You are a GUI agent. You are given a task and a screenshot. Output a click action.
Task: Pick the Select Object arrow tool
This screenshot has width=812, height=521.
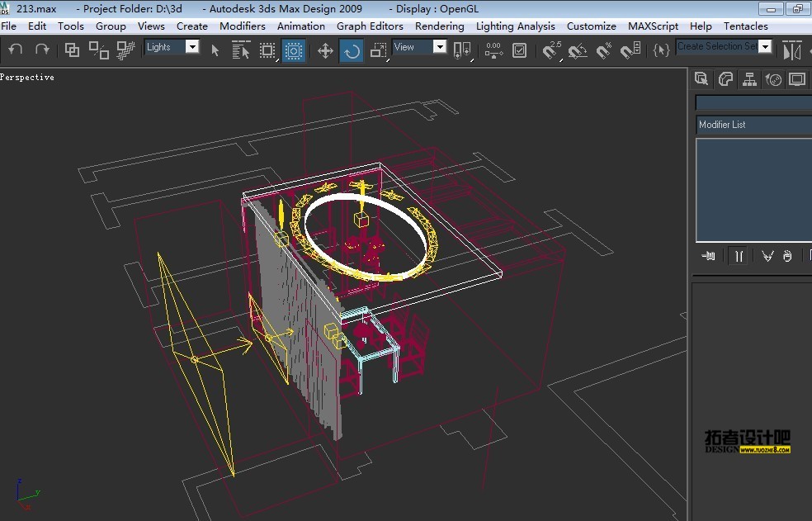click(215, 50)
